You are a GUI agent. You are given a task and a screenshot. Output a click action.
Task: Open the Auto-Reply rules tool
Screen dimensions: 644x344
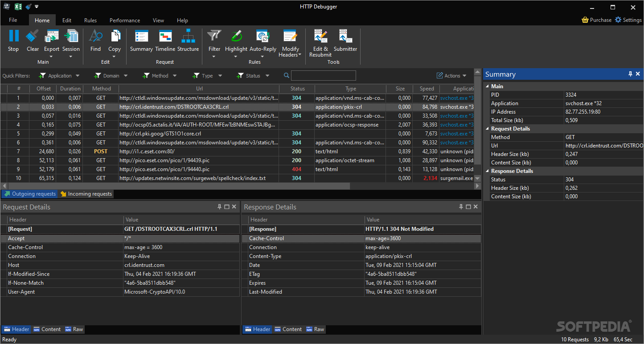click(263, 44)
